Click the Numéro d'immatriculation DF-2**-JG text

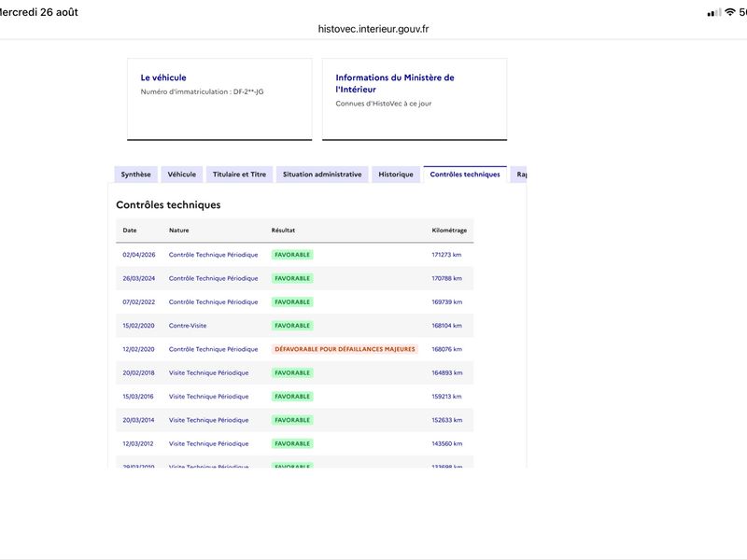click(x=202, y=91)
